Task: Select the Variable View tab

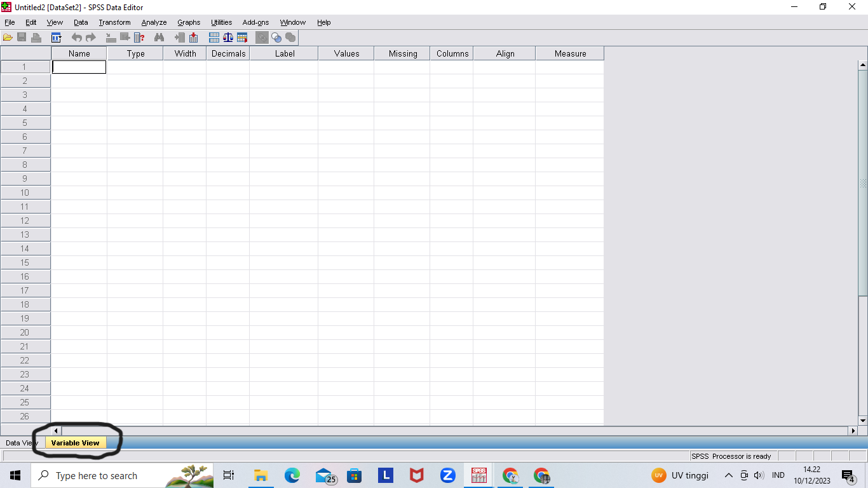Action: tap(76, 443)
